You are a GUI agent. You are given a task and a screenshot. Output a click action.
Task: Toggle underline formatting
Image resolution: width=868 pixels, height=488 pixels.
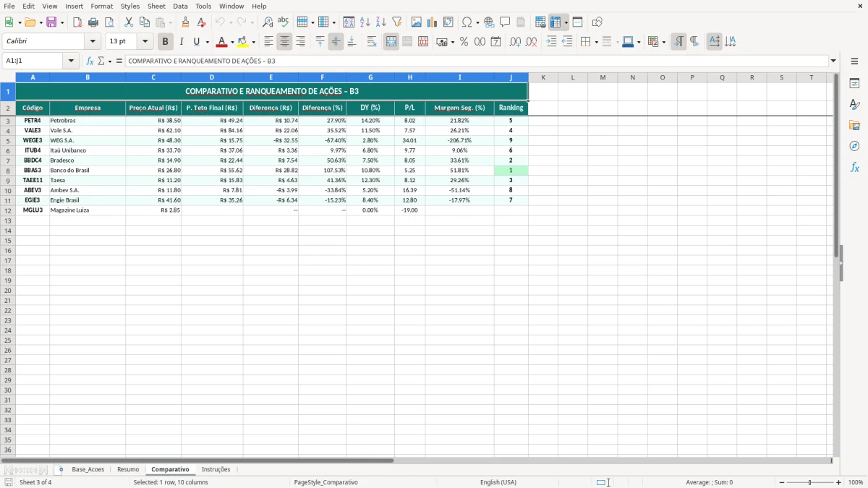tap(196, 42)
